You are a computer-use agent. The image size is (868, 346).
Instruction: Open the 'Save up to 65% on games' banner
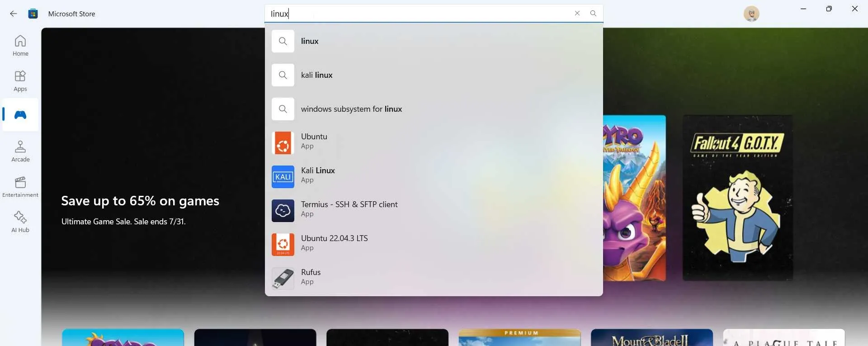(x=140, y=201)
